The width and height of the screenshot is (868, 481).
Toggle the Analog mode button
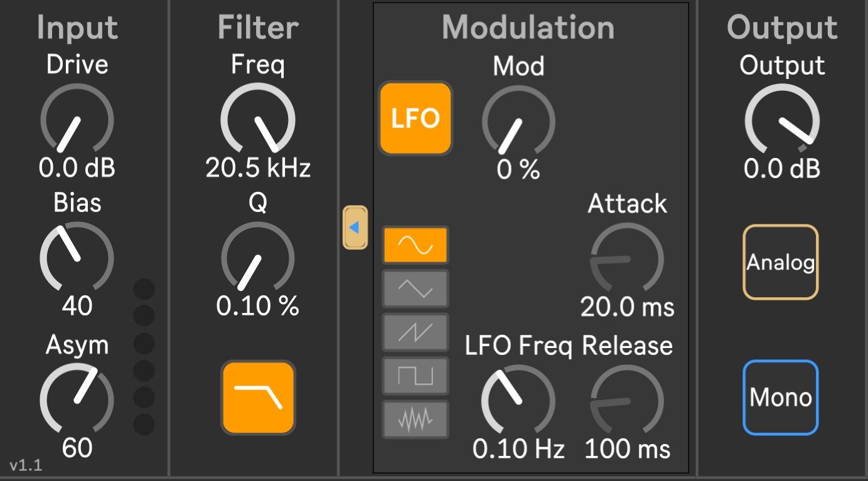(x=780, y=262)
